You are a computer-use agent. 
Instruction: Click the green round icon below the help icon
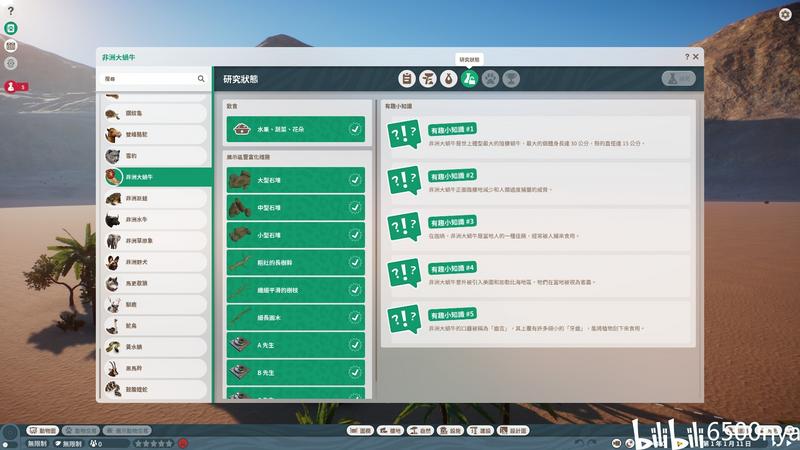point(11,28)
